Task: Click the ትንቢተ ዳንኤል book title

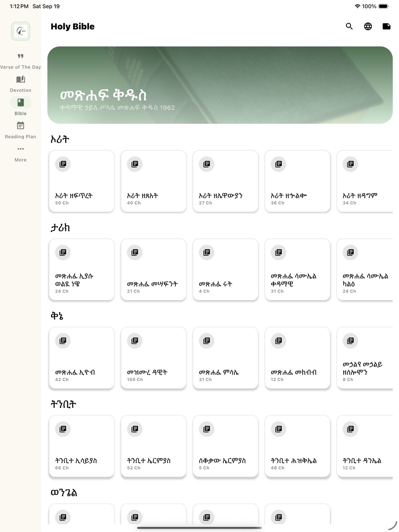Action: 362,461
